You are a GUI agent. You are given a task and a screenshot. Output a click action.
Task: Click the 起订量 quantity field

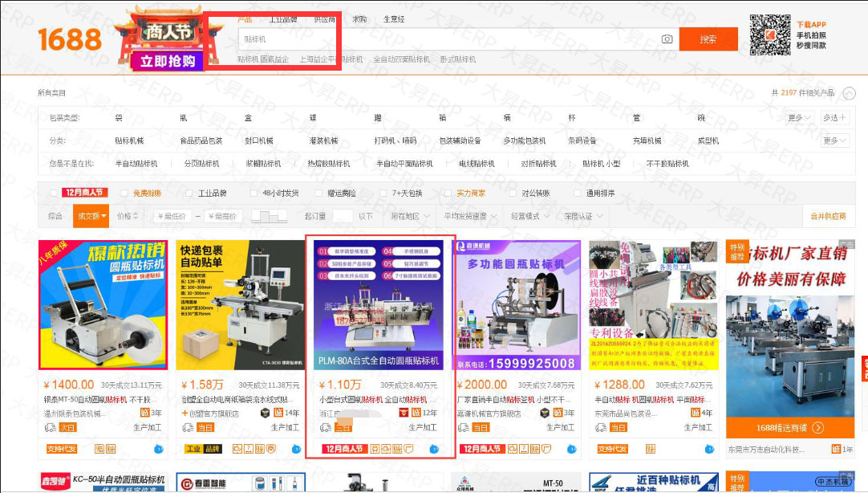[343, 216]
